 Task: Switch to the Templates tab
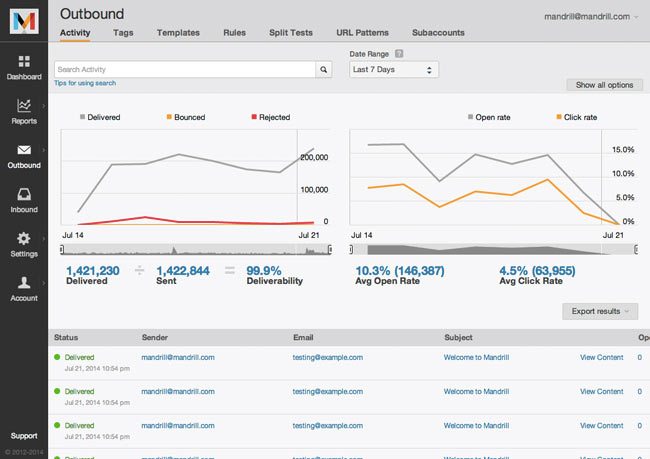click(x=178, y=33)
